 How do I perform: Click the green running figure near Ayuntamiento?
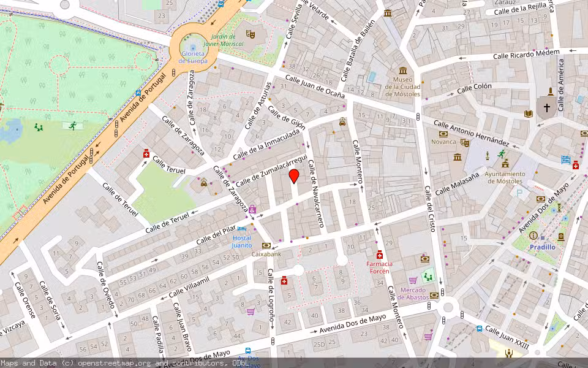tap(502, 153)
